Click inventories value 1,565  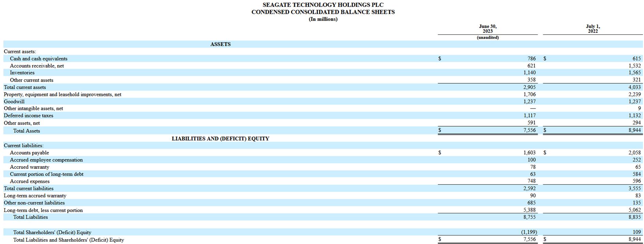[634, 72]
